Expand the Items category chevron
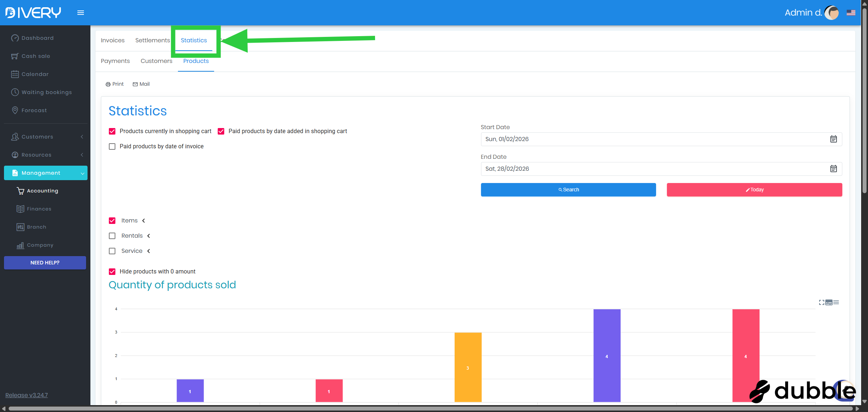 (144, 221)
